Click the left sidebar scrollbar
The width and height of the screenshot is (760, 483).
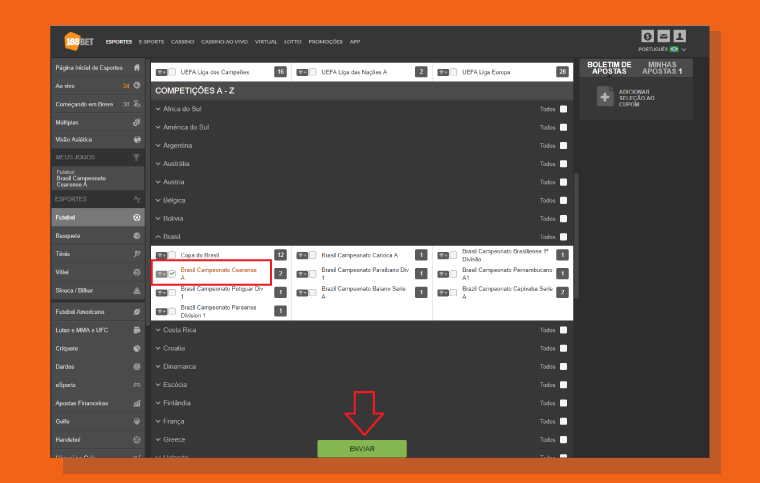click(x=147, y=194)
